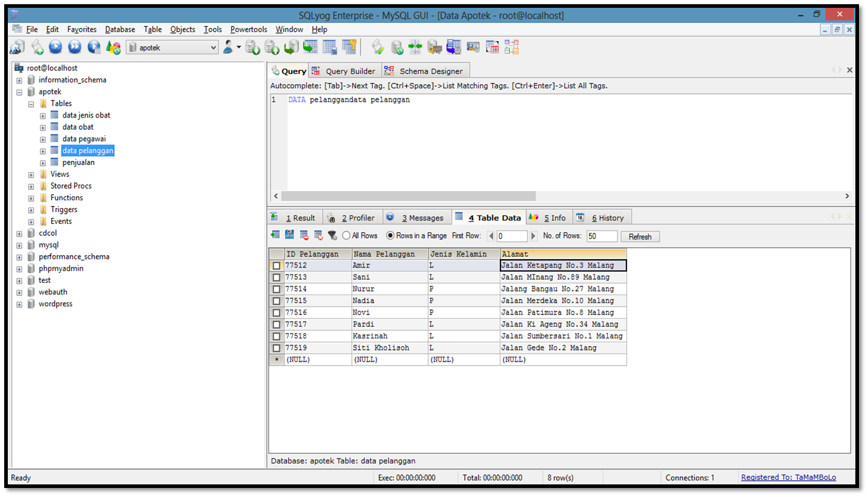Click the Alamat column header
Image resolution: width=868 pixels, height=497 pixels.
tap(563, 254)
